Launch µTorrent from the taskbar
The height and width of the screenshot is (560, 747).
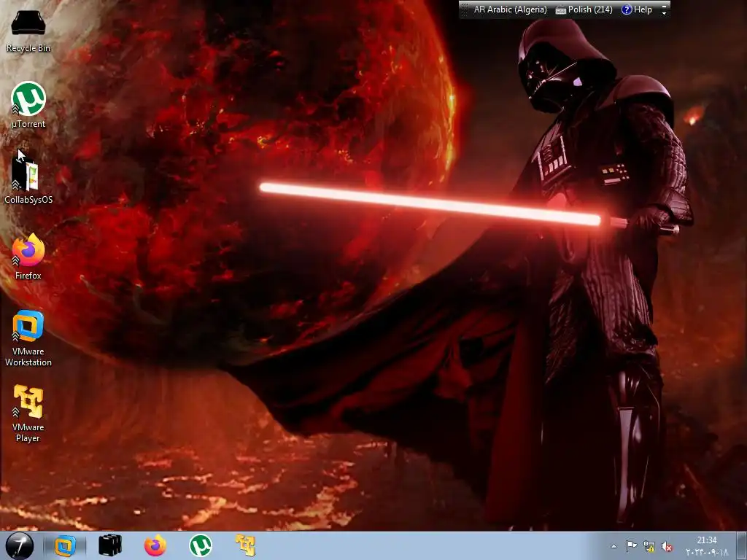coord(201,545)
